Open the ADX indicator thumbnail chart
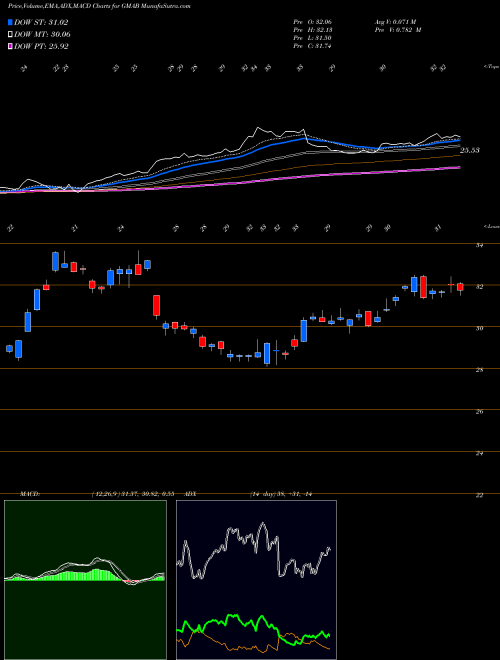 coord(256,580)
